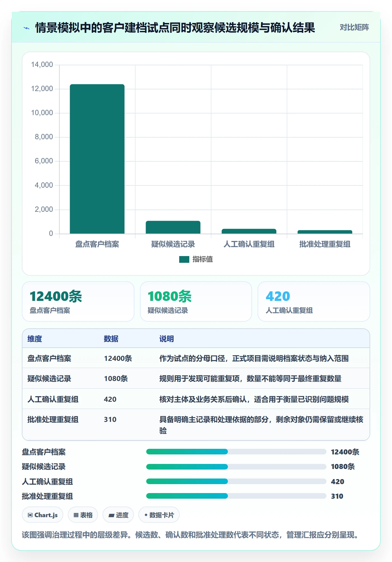Click the grid icon in the 表格 chip
The width and height of the screenshot is (392, 562).
[x=76, y=515]
